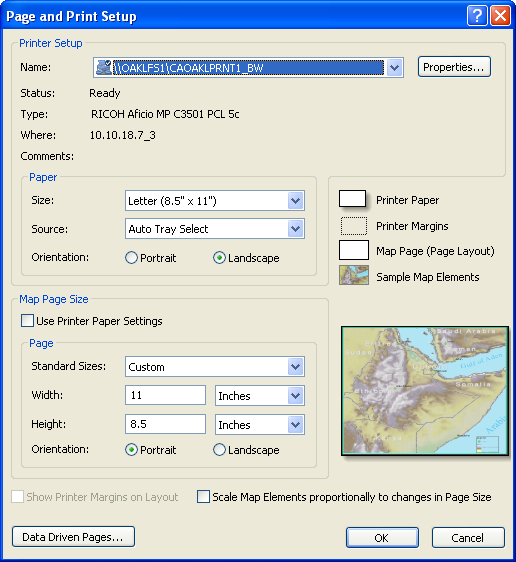Confirm with the OK button

[382, 538]
